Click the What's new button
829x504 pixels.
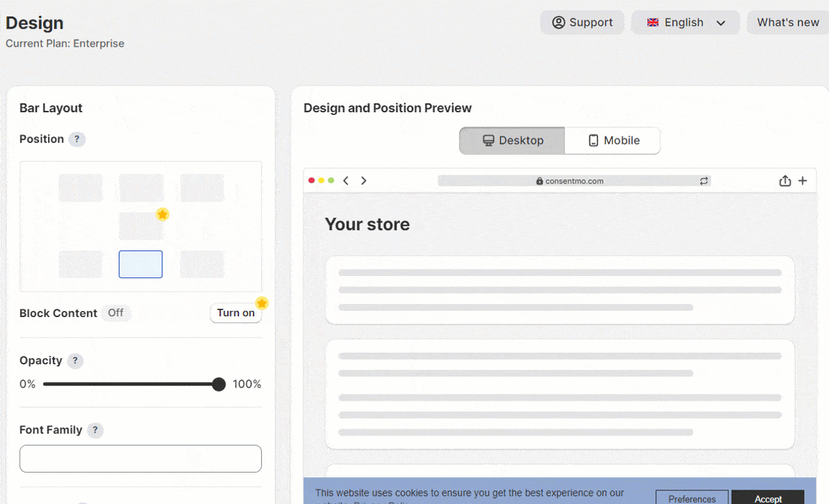point(788,23)
